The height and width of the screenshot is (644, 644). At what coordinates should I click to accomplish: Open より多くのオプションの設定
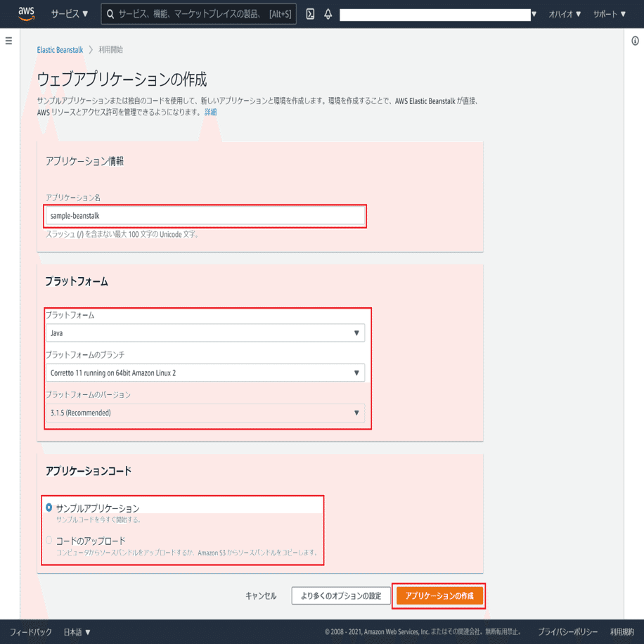(342, 595)
